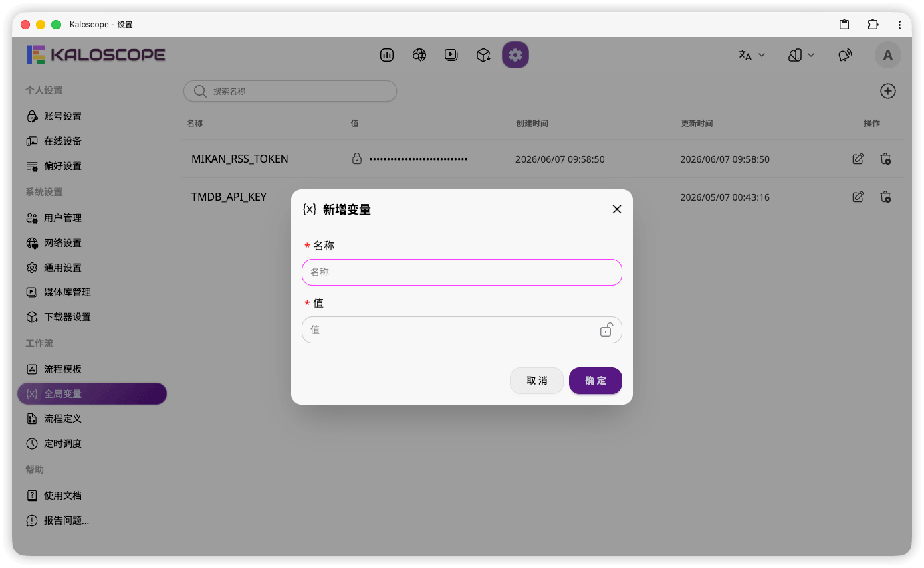Click the 确定 button
Screen dimensions: 924x568
tap(596, 381)
